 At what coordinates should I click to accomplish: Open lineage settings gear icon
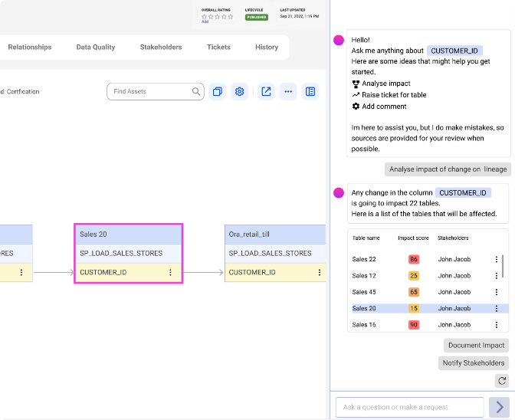pyautogui.click(x=239, y=91)
